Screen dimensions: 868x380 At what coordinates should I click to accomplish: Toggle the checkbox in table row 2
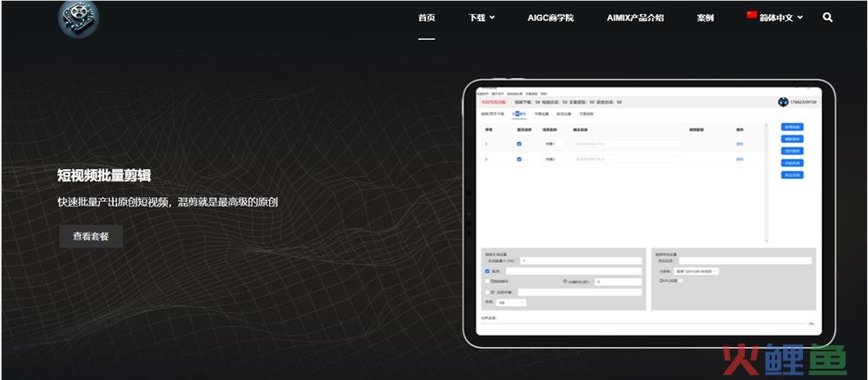point(519,160)
